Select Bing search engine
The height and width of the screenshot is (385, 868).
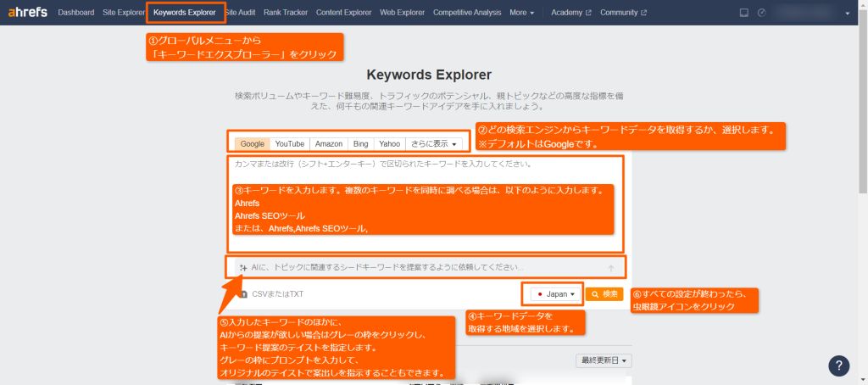coord(361,144)
